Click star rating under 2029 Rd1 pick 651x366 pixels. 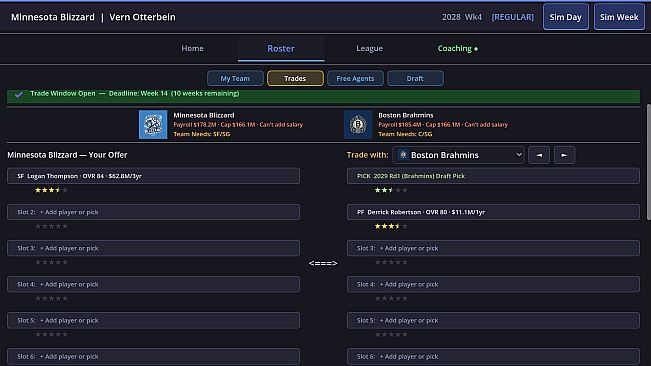click(391, 190)
